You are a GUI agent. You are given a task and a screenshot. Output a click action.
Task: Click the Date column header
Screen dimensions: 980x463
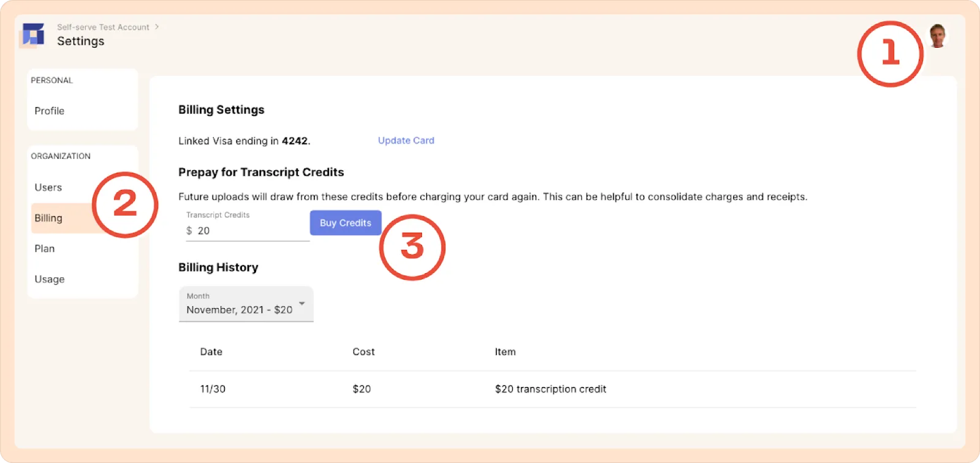point(211,352)
